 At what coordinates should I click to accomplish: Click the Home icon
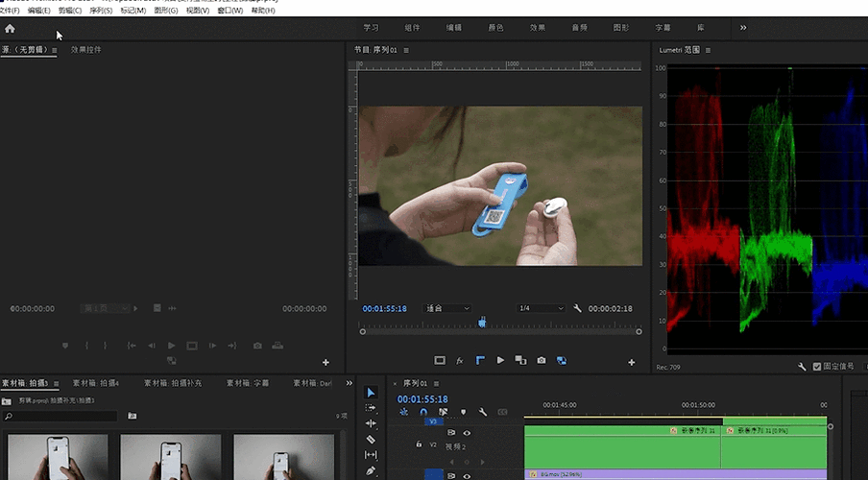pyautogui.click(x=11, y=28)
